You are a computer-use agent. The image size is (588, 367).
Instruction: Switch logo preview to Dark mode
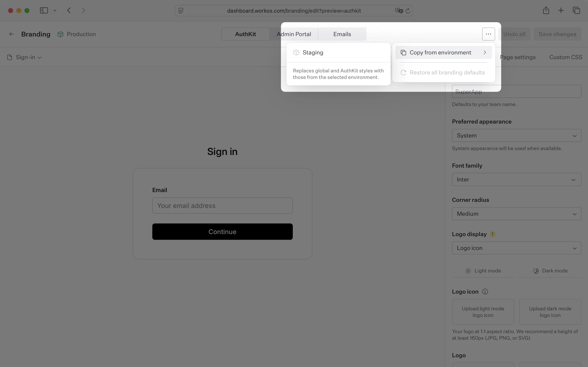(550, 271)
